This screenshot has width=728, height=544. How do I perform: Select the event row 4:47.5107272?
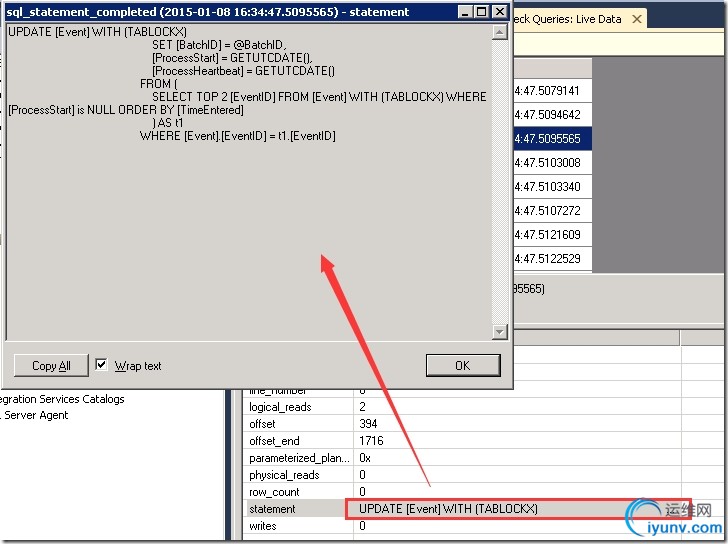coord(552,211)
